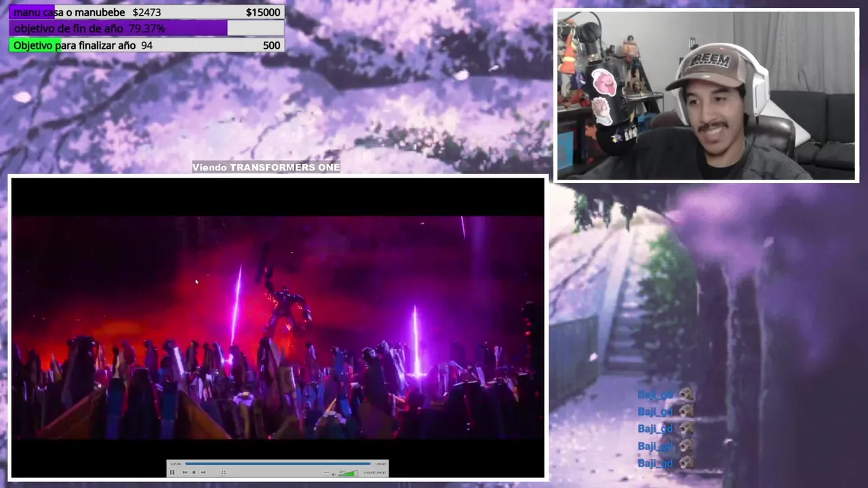
Task: Click the elapsed time label left of seekbar
Action: click(176, 464)
